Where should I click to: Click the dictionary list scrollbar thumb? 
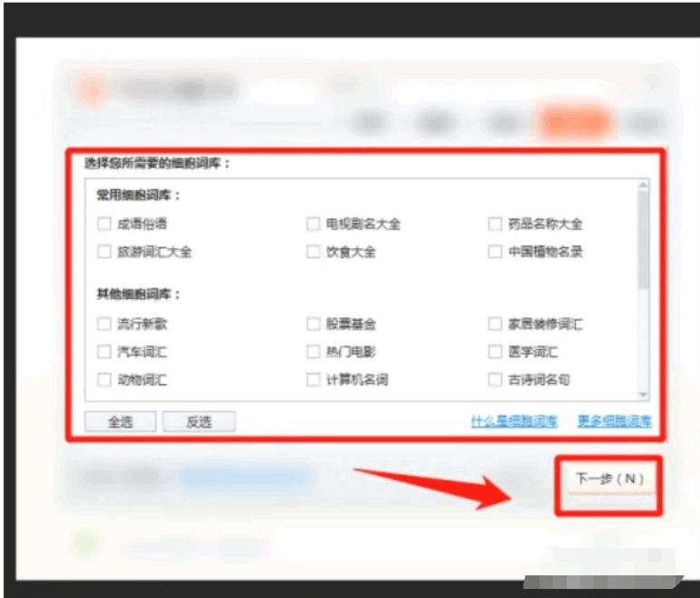click(643, 239)
